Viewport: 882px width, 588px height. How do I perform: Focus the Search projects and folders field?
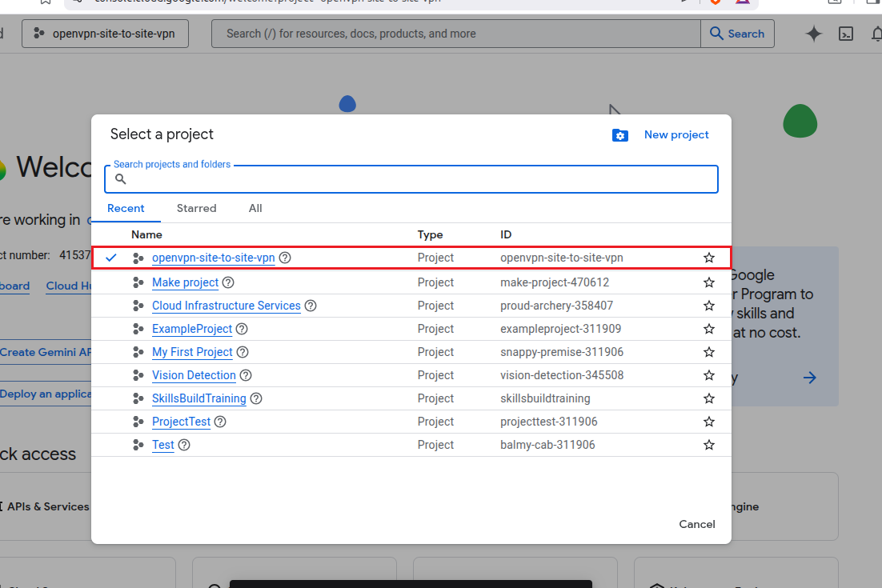coord(411,178)
